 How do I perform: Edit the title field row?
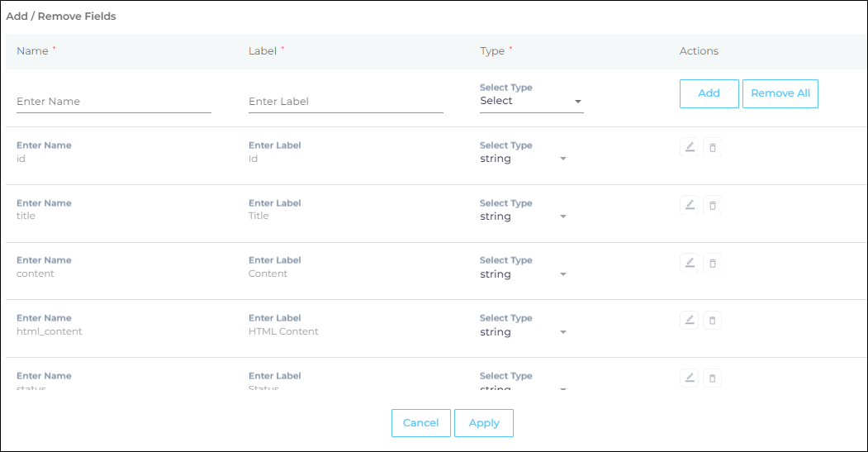click(689, 205)
